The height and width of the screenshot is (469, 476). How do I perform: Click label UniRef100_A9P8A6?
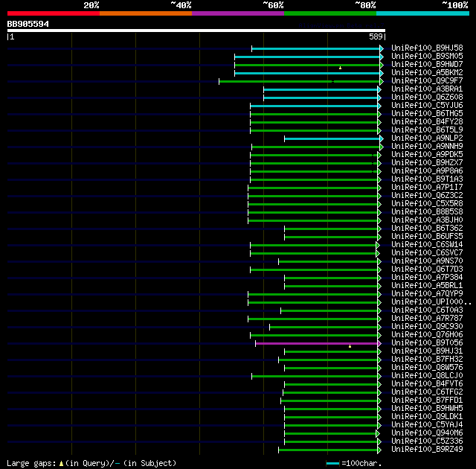(x=427, y=171)
